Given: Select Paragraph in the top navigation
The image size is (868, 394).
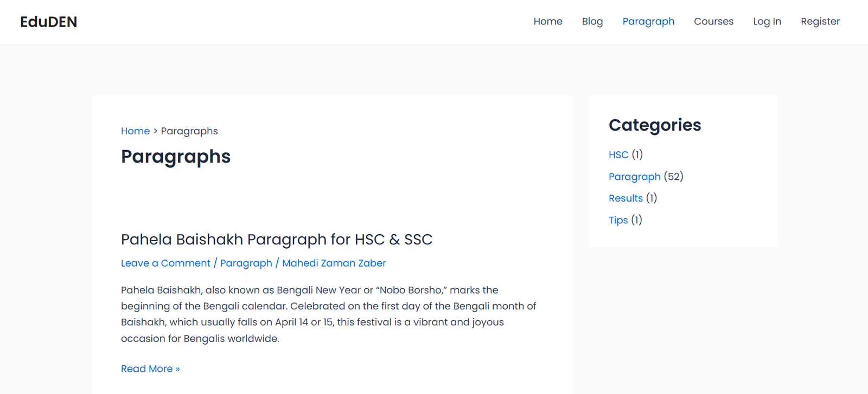Looking at the screenshot, I should (x=648, y=22).
